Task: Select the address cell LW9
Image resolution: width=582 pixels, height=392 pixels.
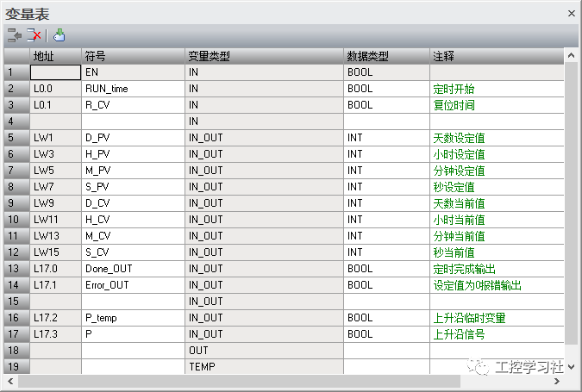Action: [x=56, y=203]
